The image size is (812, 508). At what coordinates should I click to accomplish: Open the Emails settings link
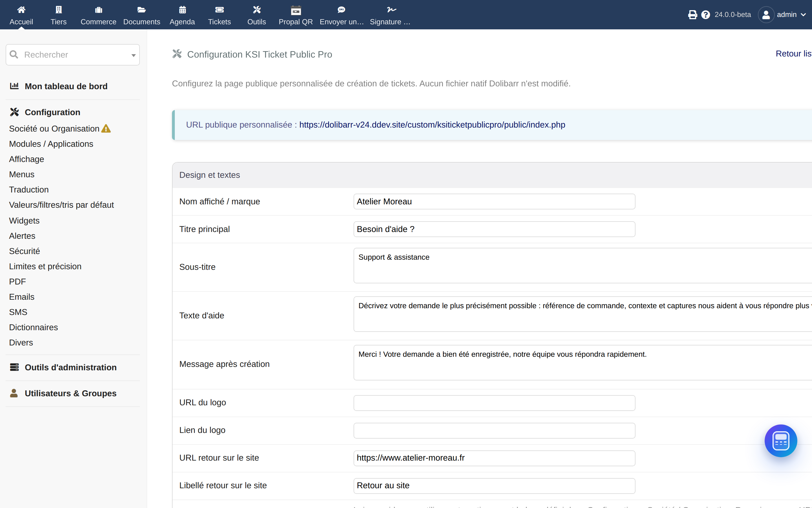tap(22, 297)
